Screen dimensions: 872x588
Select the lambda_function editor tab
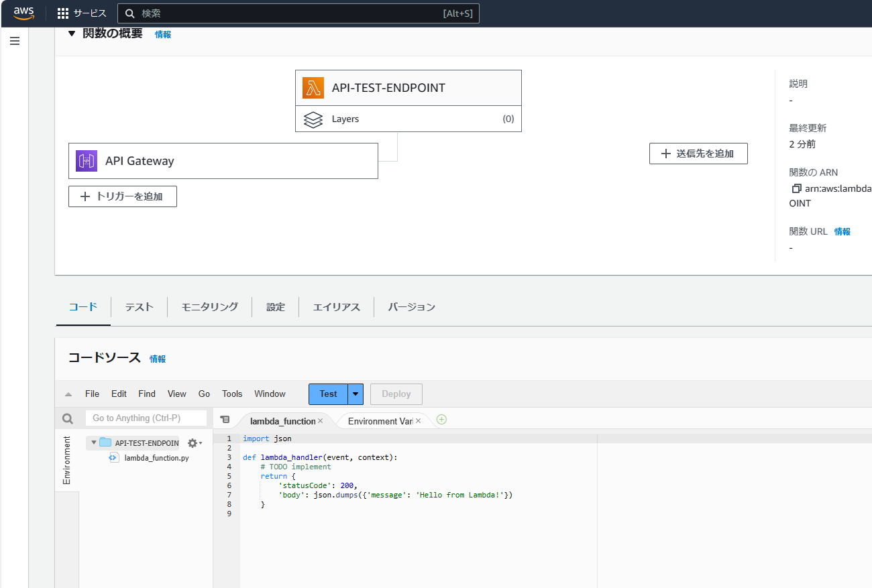coord(282,421)
